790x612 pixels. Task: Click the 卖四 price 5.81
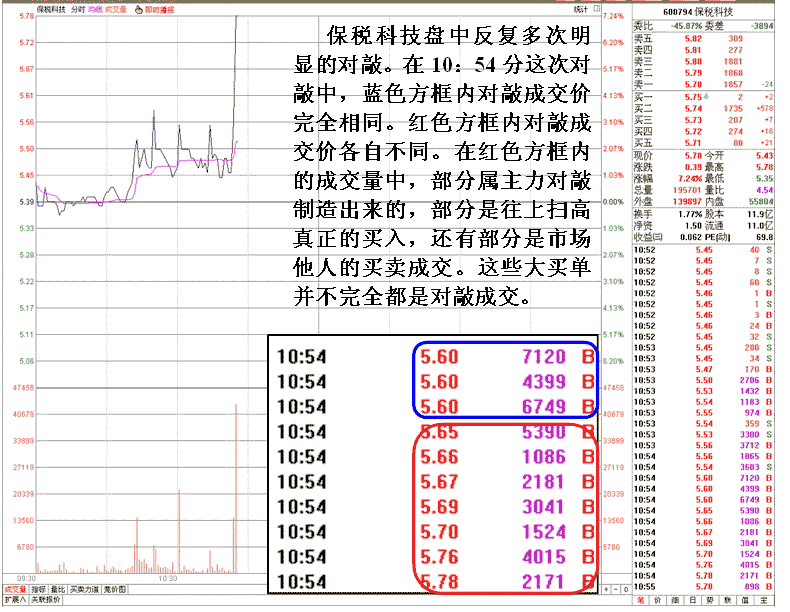(x=693, y=50)
